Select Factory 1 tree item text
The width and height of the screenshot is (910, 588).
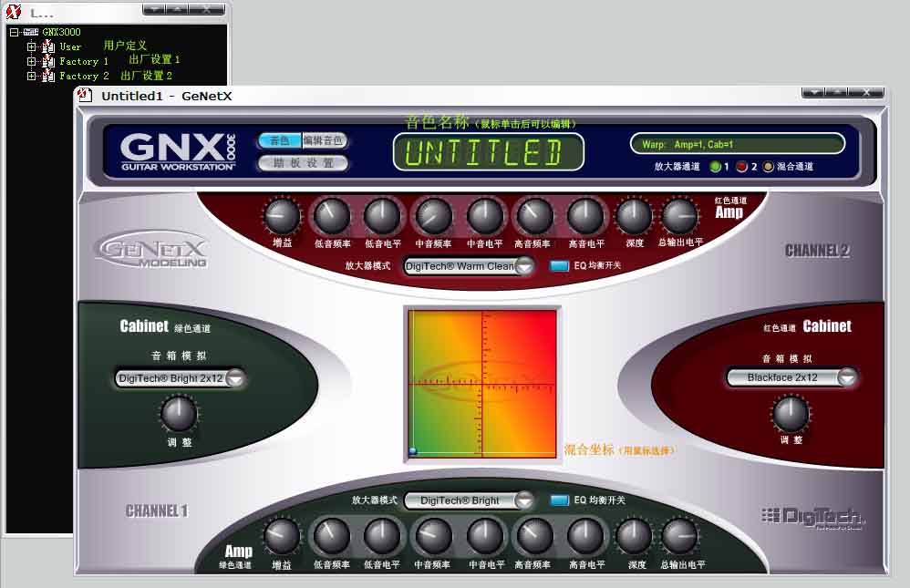[84, 61]
